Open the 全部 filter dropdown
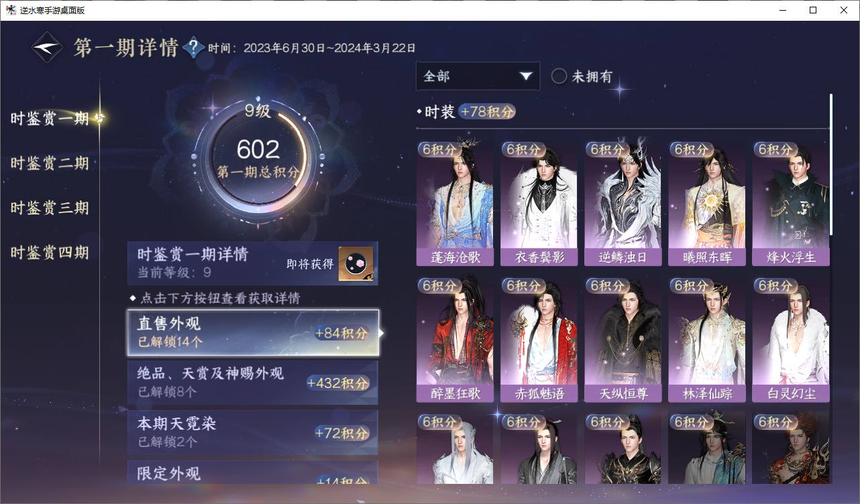This screenshot has height=504, width=860. point(478,76)
